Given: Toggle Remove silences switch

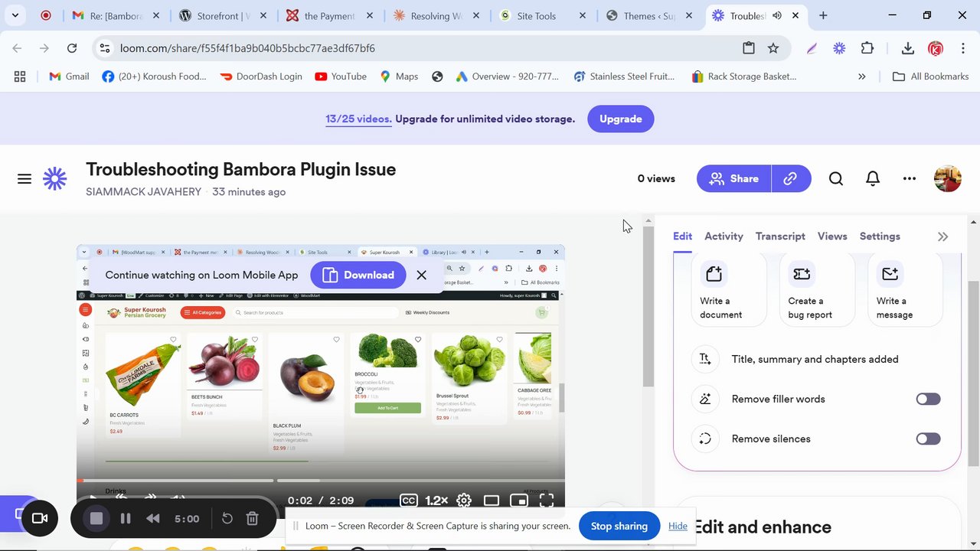Looking at the screenshot, I should coord(928,439).
